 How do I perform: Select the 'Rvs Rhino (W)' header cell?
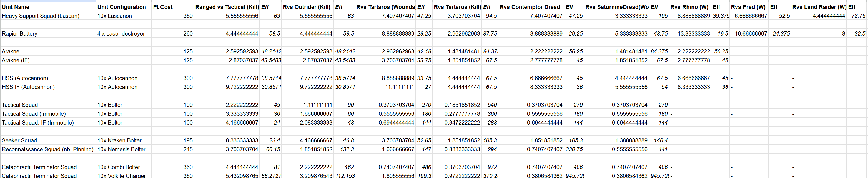point(690,7)
